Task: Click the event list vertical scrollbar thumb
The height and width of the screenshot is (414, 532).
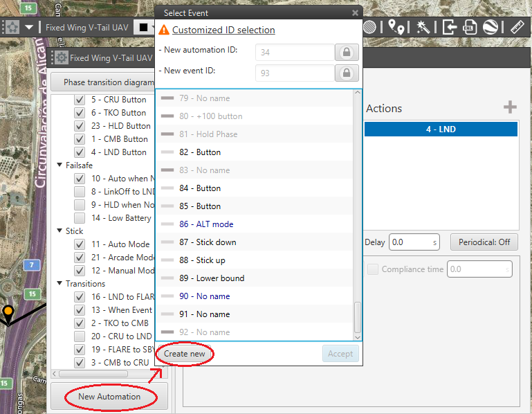Action: 358,318
